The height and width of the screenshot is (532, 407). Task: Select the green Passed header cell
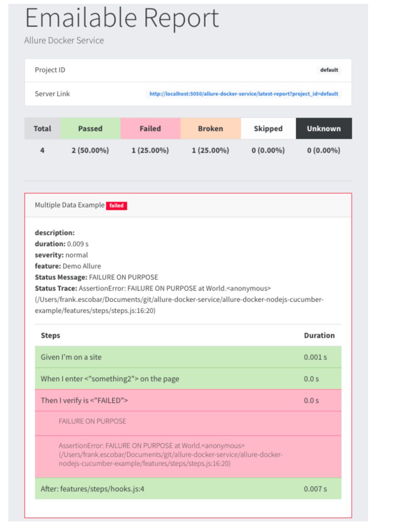click(x=91, y=128)
